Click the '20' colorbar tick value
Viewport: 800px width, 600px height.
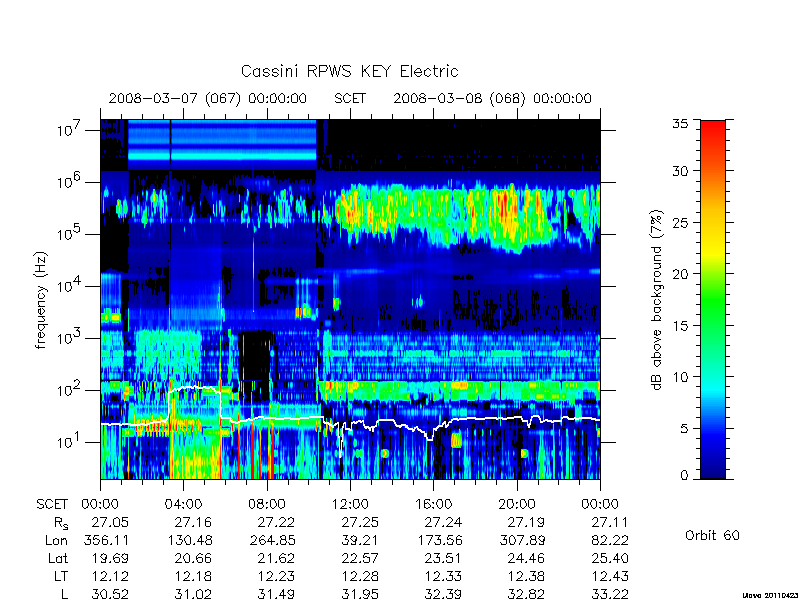tap(680, 273)
